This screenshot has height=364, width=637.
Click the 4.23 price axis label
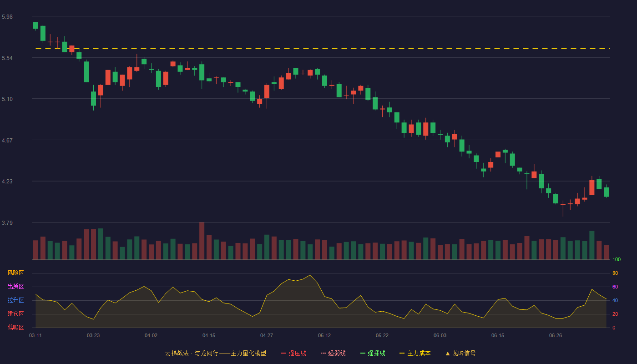(7, 182)
